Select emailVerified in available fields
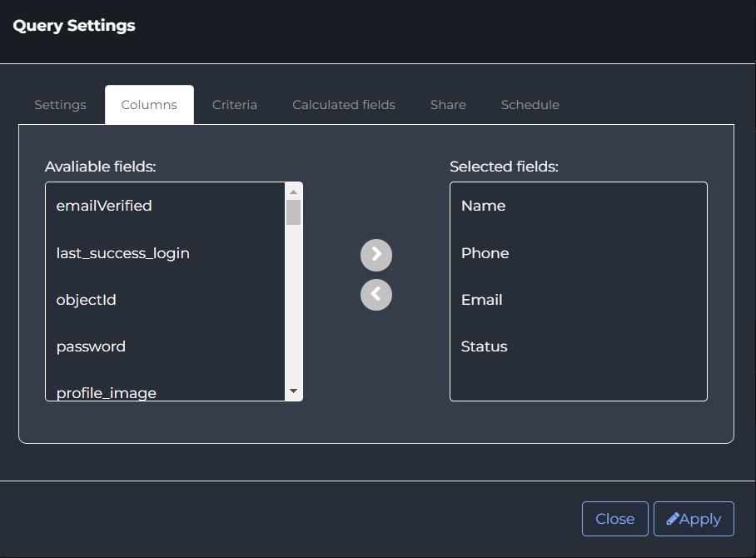 pos(166,206)
